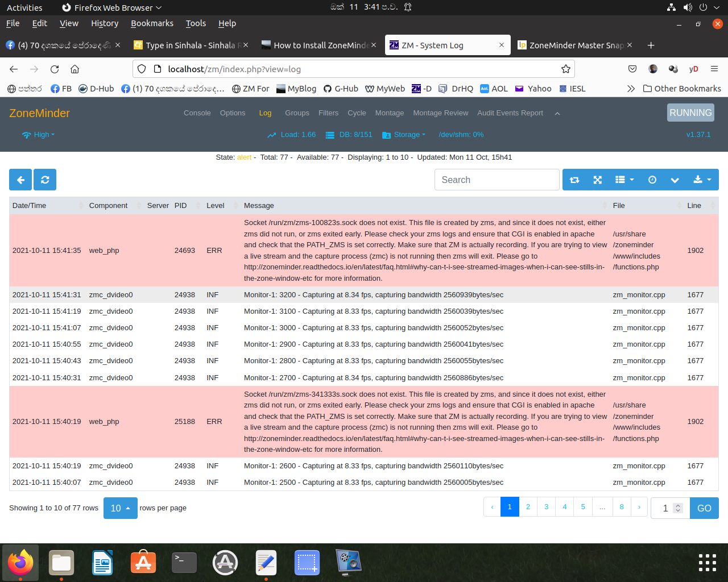728x582 pixels.
Task: Open Other Bookmarks folder
Action: (x=682, y=89)
